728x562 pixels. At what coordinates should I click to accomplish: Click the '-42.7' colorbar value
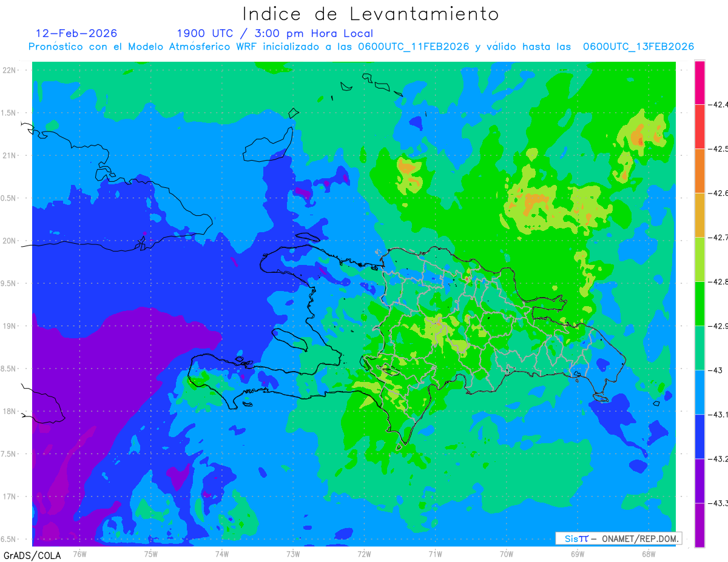click(x=718, y=238)
